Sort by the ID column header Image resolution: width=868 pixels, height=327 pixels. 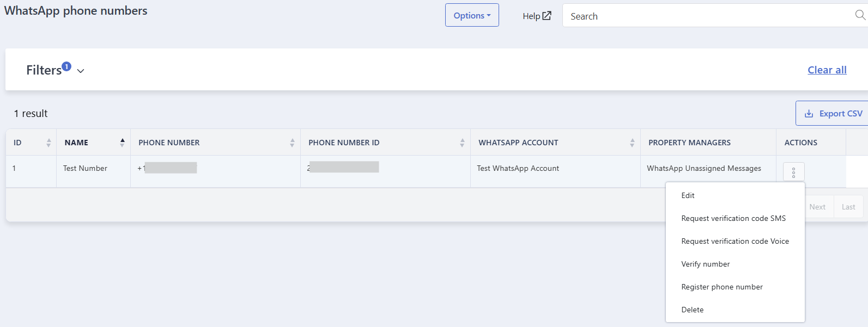[31, 143]
